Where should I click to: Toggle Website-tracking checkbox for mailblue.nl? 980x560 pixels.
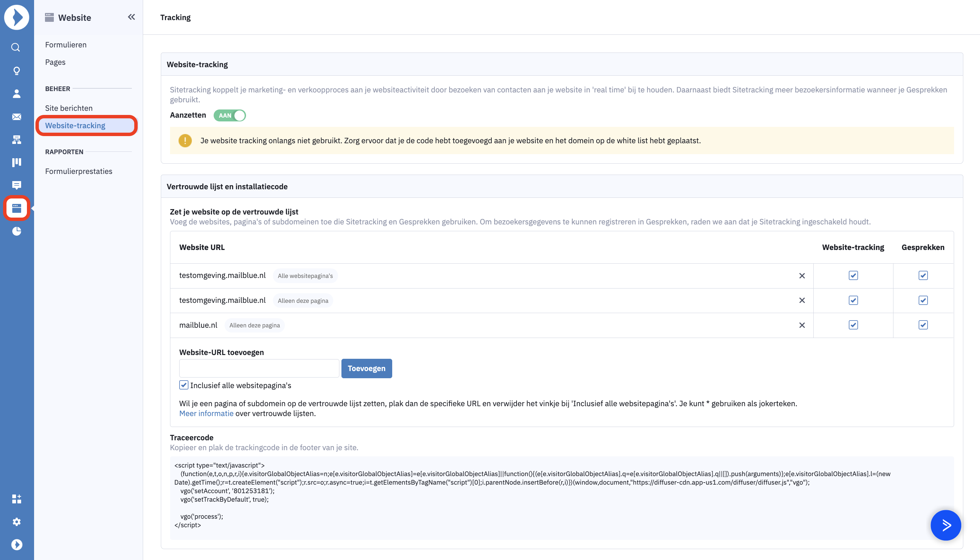pyautogui.click(x=853, y=325)
